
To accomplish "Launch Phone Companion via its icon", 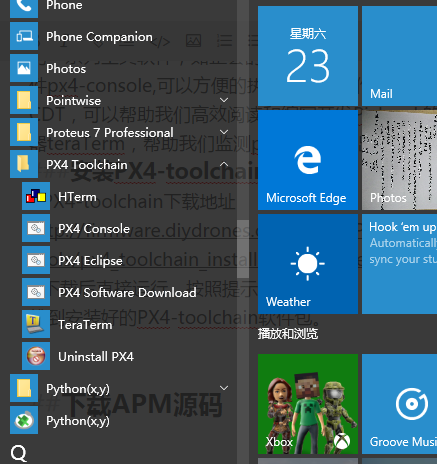I will [x=24, y=36].
